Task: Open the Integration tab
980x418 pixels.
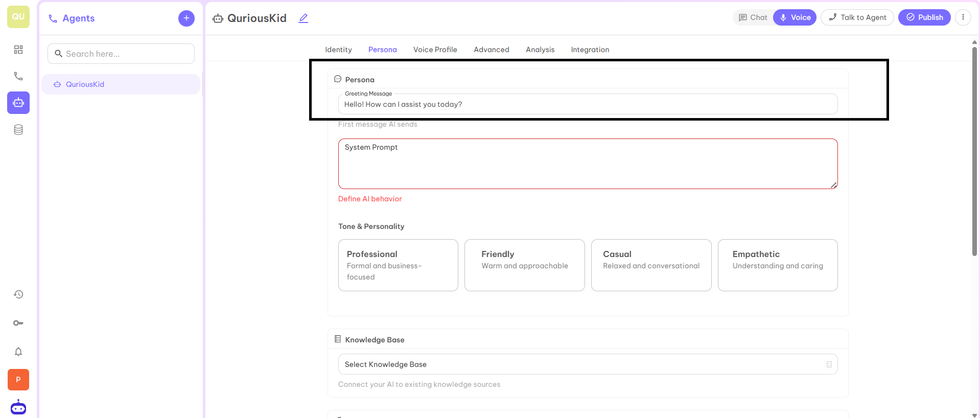Action: pyautogui.click(x=590, y=50)
